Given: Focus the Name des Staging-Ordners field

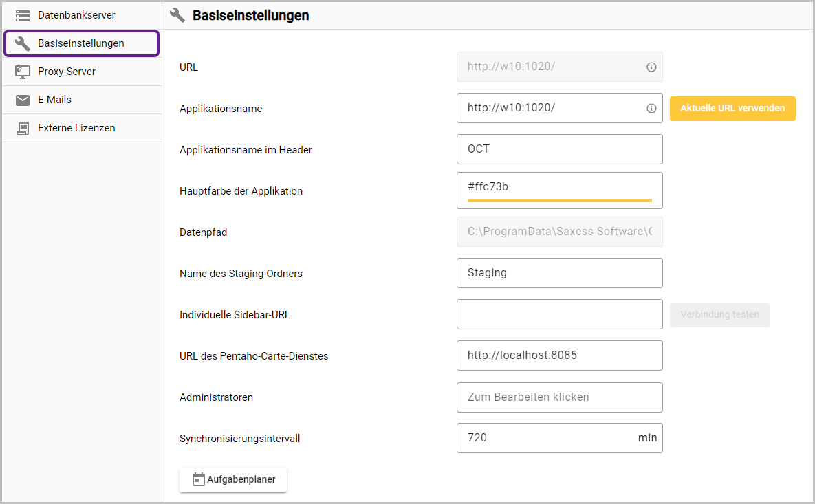Looking at the screenshot, I should click(559, 273).
